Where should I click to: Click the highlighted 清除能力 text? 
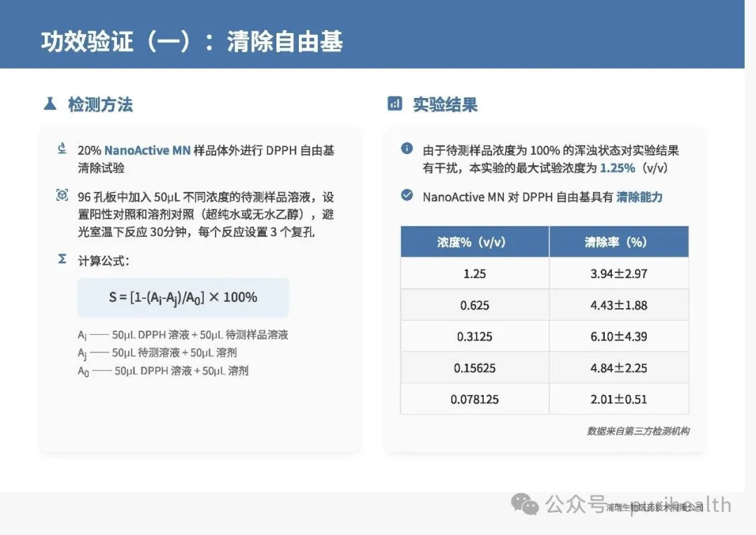pyautogui.click(x=639, y=197)
